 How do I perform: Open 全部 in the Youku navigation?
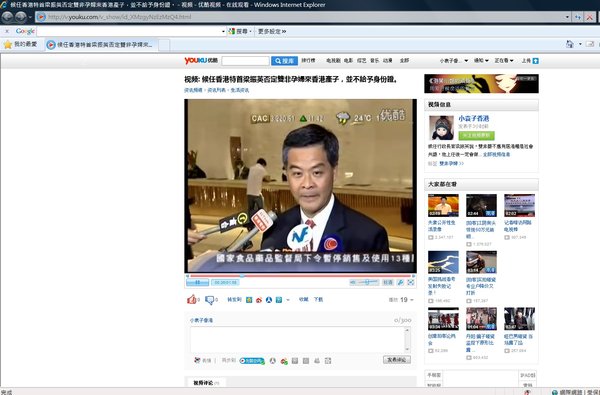(404, 60)
